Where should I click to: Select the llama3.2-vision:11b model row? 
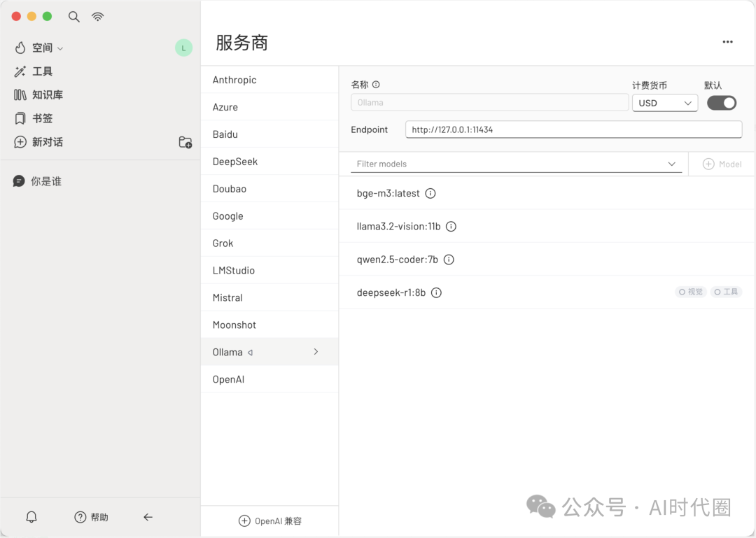click(x=547, y=227)
